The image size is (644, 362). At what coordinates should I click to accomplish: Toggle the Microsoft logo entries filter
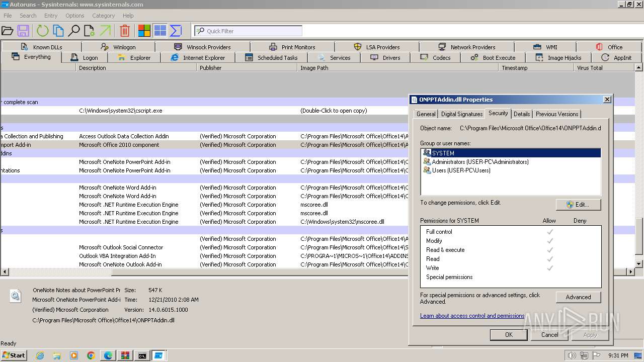(144, 31)
